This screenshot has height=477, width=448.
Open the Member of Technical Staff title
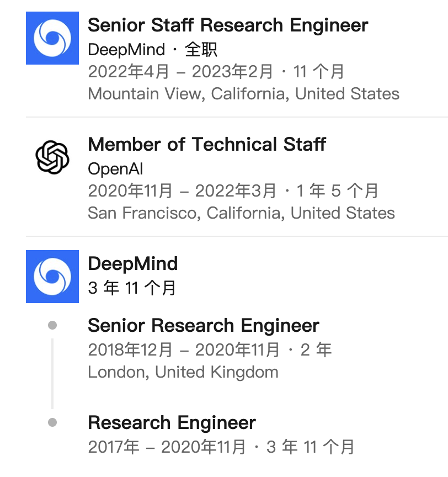[207, 144]
